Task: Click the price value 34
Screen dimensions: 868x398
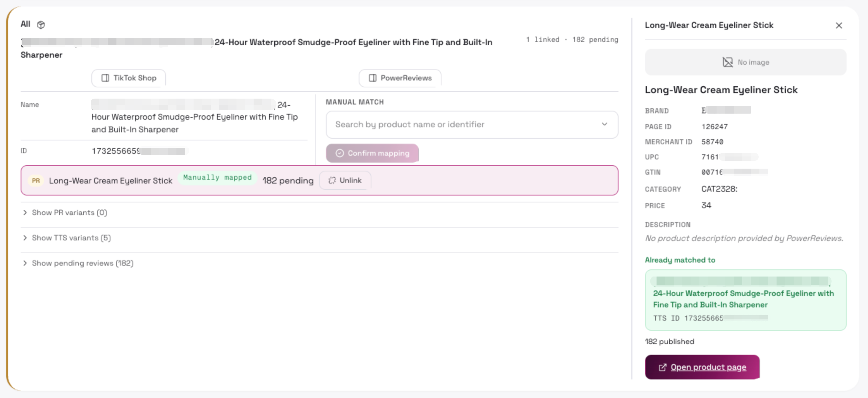Action: click(706, 205)
